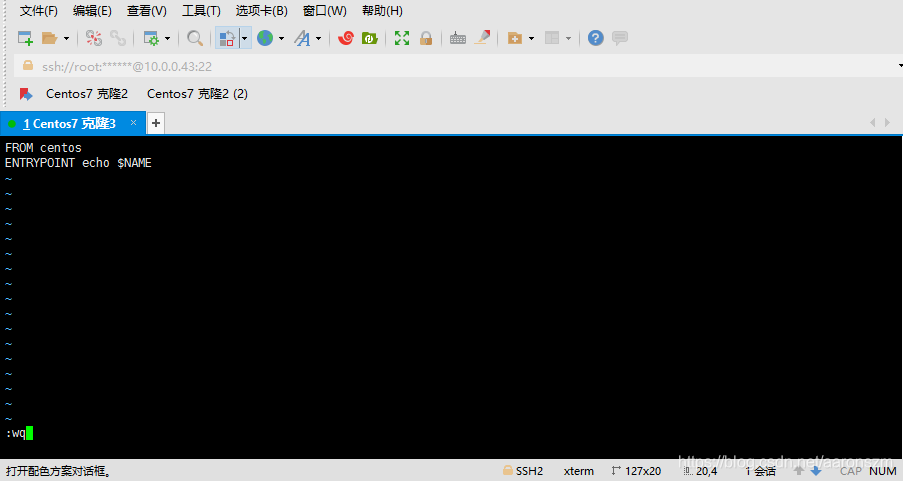Click the grayed reconnect chain icon
The width and height of the screenshot is (903, 481).
point(118,38)
